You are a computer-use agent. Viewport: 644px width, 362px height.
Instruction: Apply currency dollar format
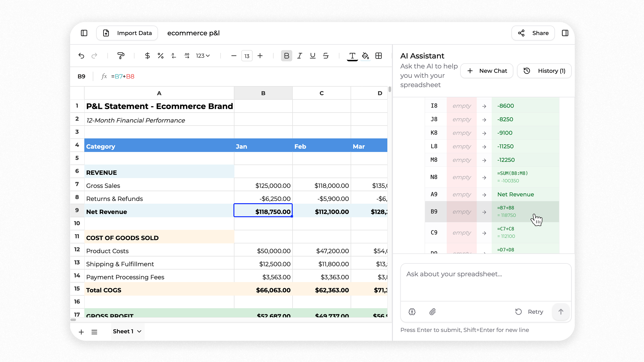pos(147,56)
